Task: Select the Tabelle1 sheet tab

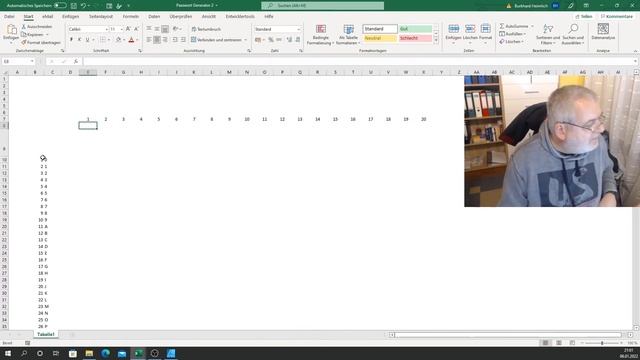Action: 45,334
